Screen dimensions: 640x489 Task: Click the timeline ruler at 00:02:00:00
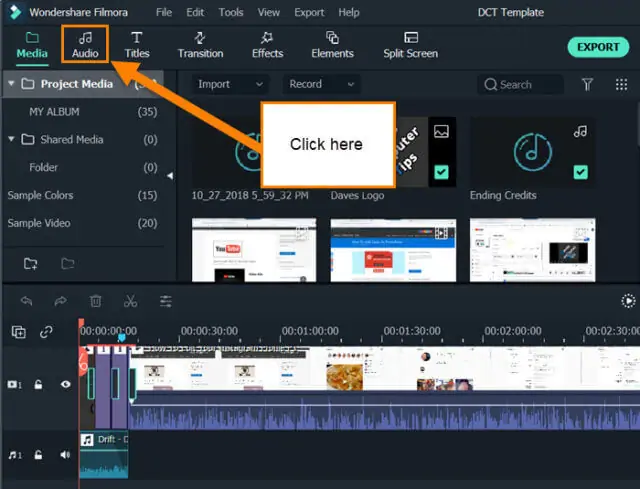513,331
